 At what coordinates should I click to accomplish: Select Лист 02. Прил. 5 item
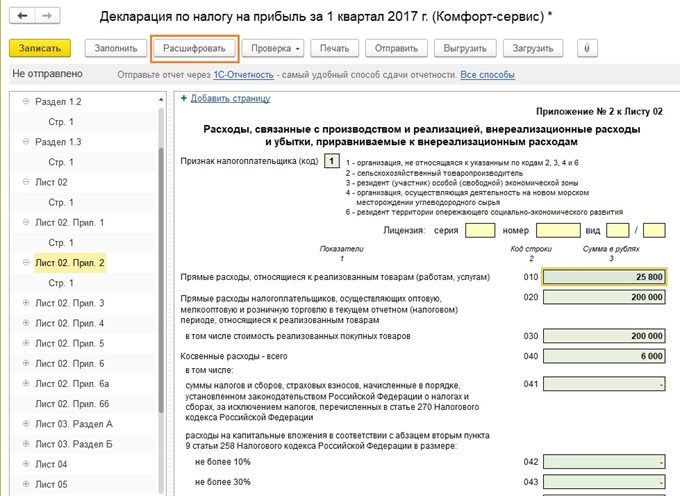[69, 343]
